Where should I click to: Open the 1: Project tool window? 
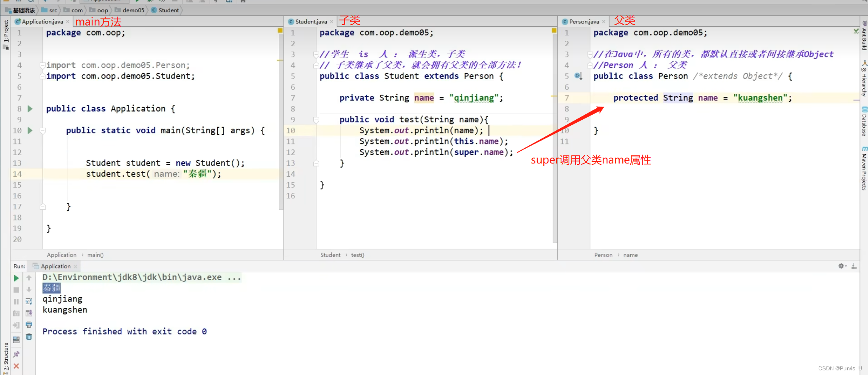(6, 34)
